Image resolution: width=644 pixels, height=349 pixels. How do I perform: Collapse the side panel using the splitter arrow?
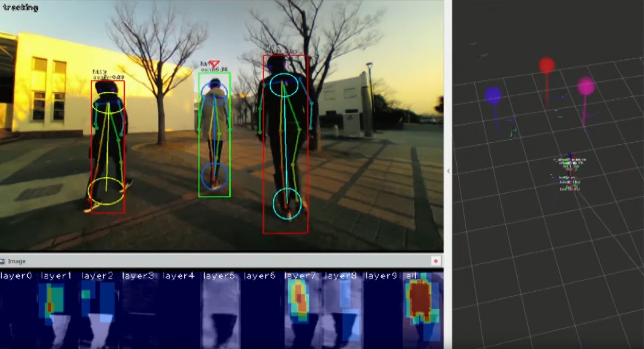448,171
